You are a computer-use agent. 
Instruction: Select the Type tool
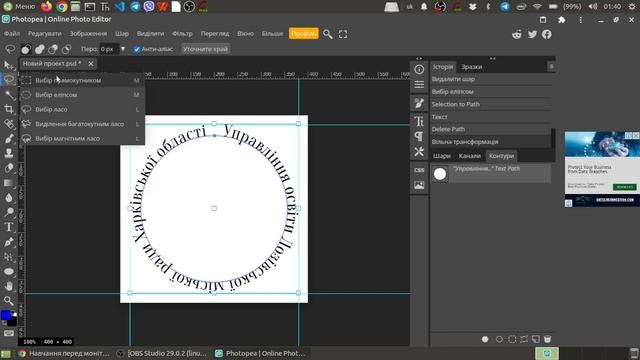9,227
